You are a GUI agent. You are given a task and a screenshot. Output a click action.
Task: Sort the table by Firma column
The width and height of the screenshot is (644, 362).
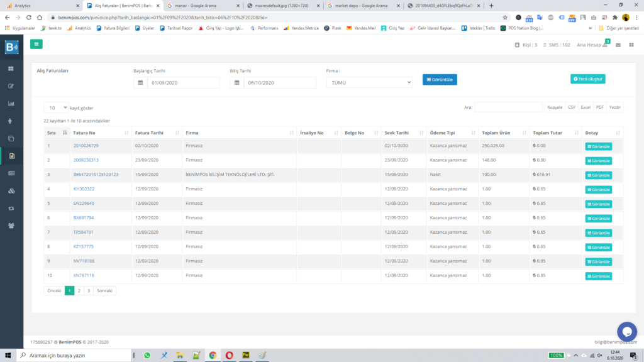pos(240,133)
